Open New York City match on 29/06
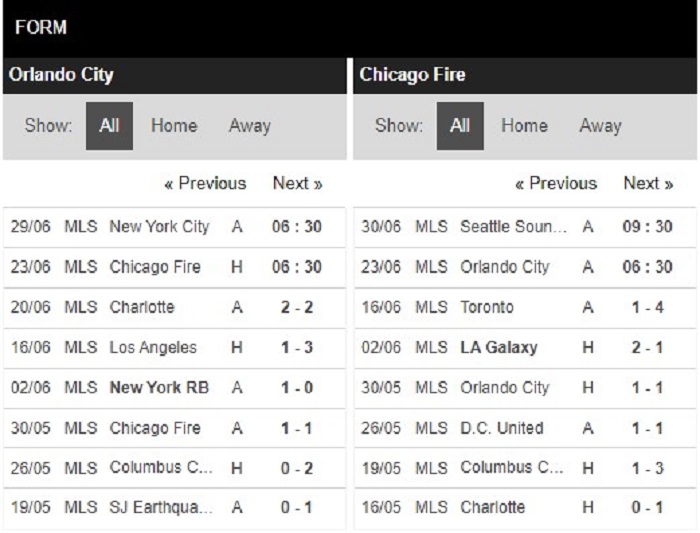Screen dimensions: 700x533 [x=175, y=227]
